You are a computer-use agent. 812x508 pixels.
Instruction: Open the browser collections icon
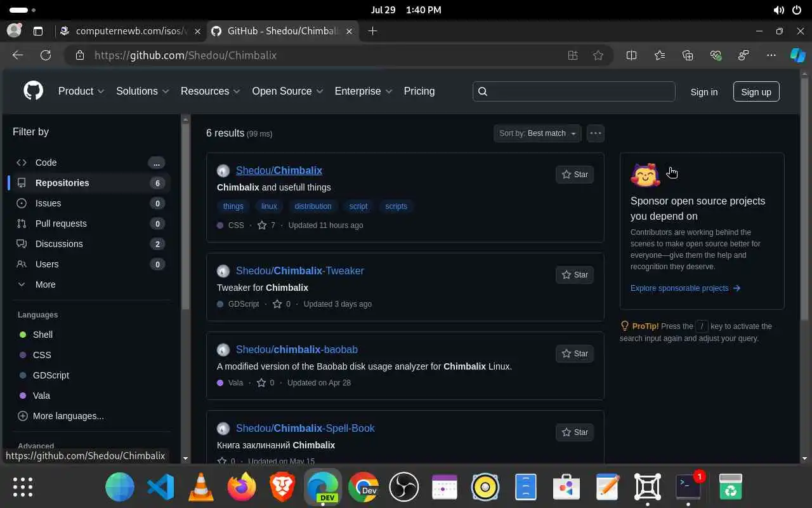(688, 55)
